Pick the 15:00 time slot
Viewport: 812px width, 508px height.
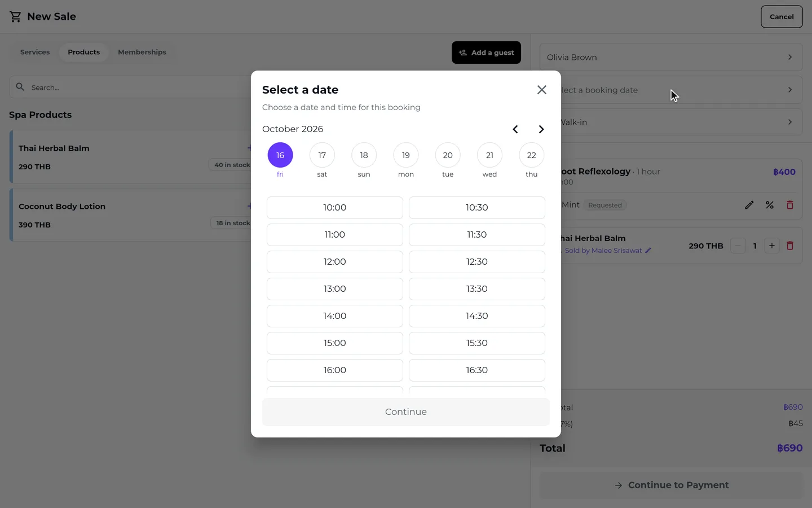[335, 343]
